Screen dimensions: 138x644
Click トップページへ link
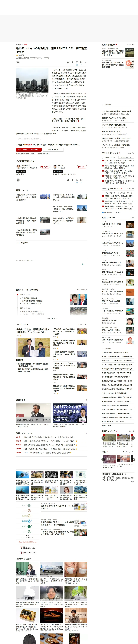point(83,324)
